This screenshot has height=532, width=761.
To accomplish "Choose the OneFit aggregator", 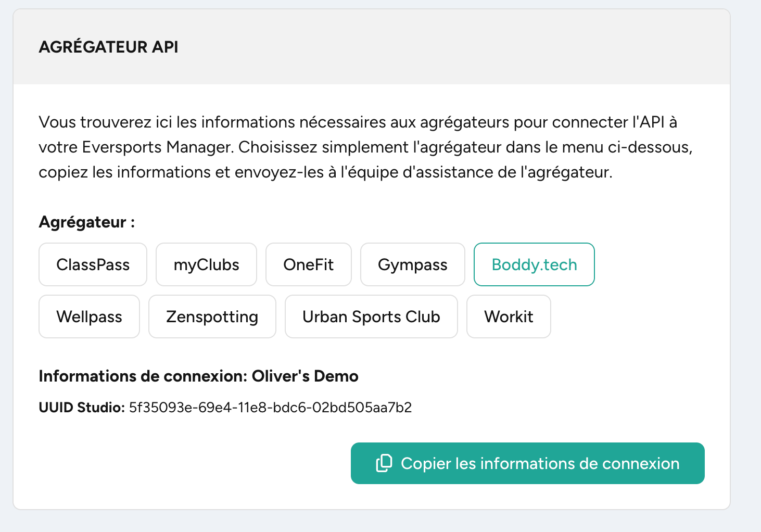I will click(309, 264).
